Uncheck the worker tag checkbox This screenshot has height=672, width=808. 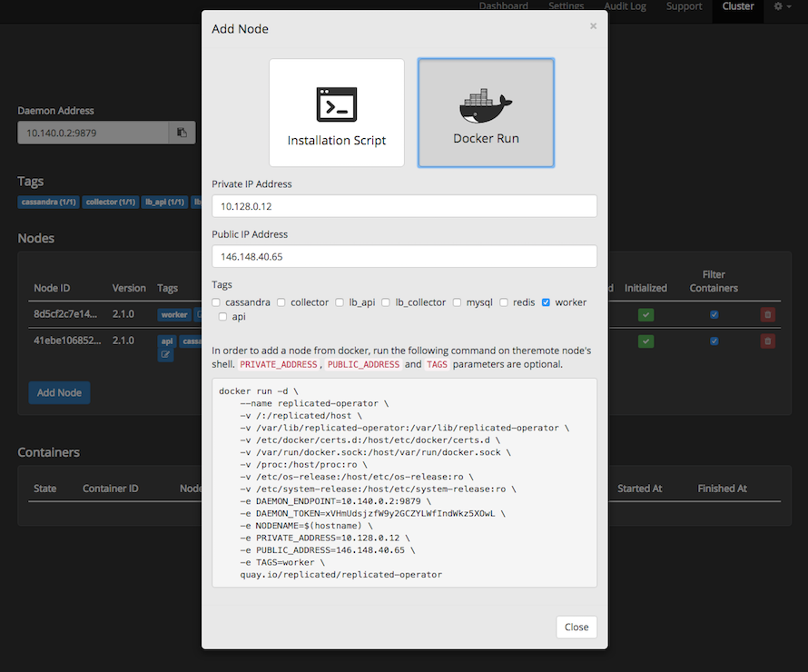[x=545, y=301]
